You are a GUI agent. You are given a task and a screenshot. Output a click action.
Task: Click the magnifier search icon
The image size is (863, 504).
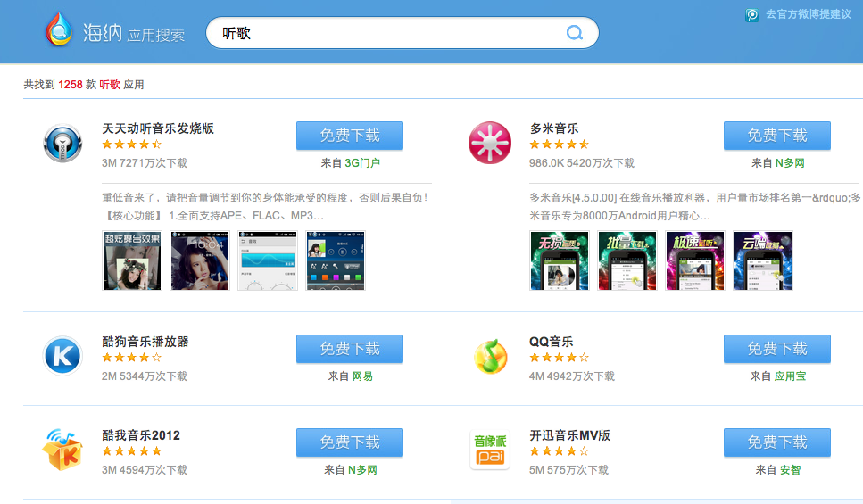coord(575,33)
